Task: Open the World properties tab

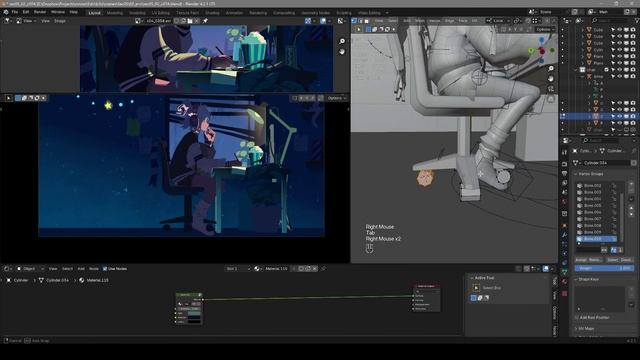Action: [x=564, y=202]
